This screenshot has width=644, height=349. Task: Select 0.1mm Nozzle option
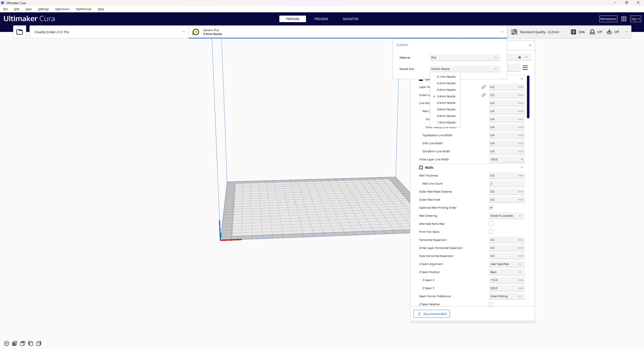[445, 77]
